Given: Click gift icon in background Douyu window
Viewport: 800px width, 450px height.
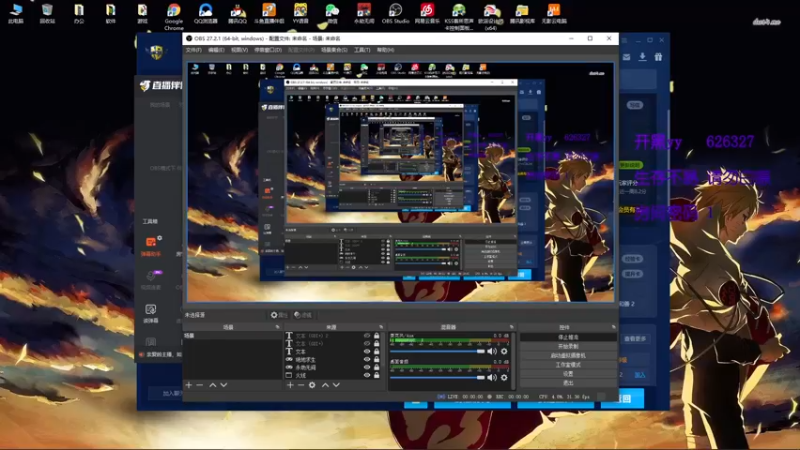Looking at the screenshot, I should point(659,57).
